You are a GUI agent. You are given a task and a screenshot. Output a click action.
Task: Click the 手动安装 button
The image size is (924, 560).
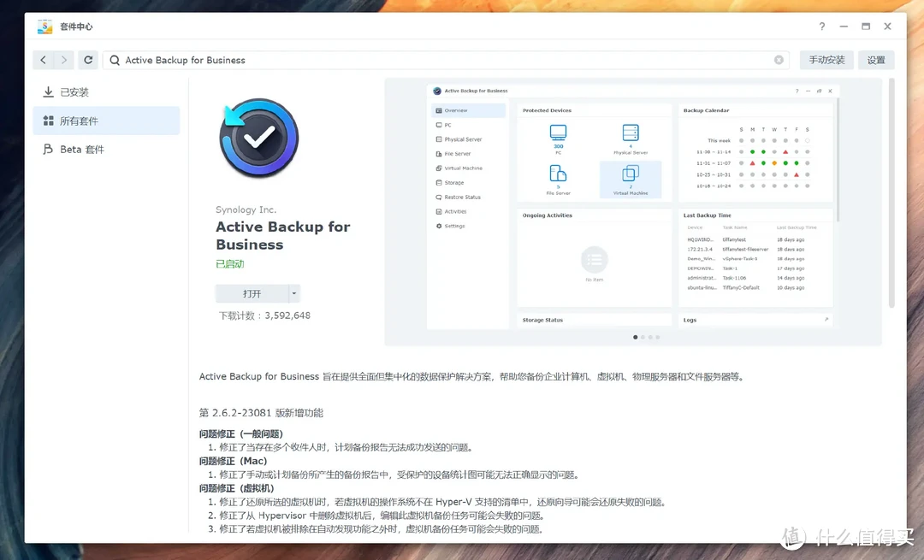(x=826, y=60)
